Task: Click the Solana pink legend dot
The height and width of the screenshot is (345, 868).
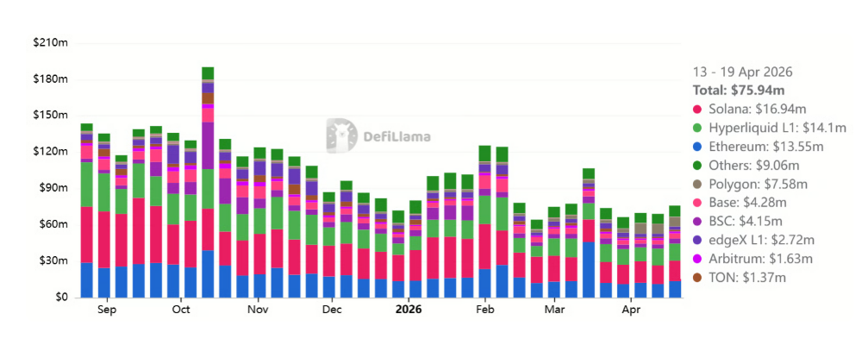Action: [x=697, y=109]
